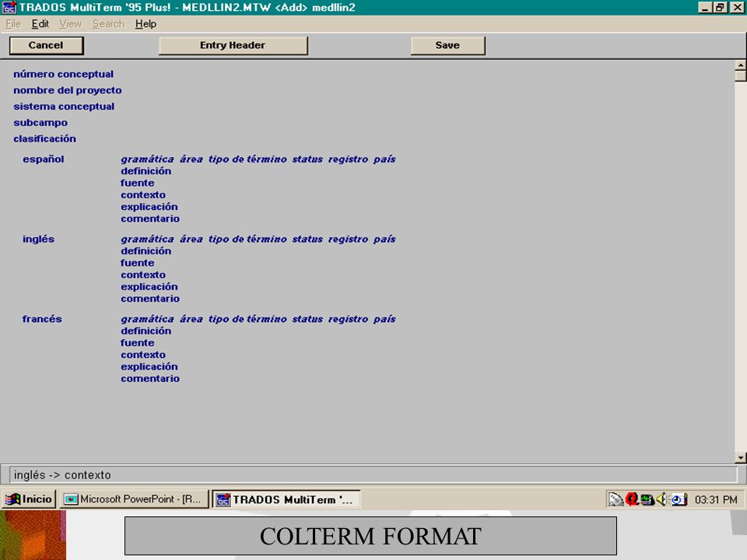Click the español language index field
747x560 pixels.
coord(44,159)
